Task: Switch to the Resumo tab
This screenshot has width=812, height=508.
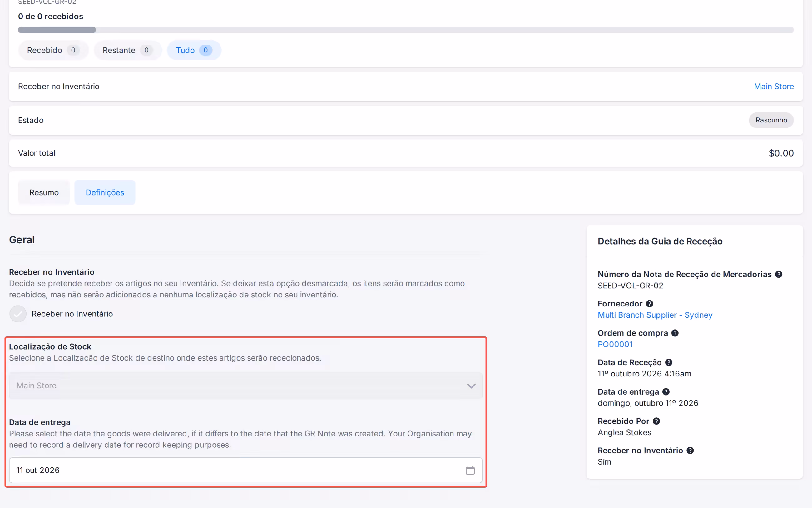Action: [x=44, y=192]
